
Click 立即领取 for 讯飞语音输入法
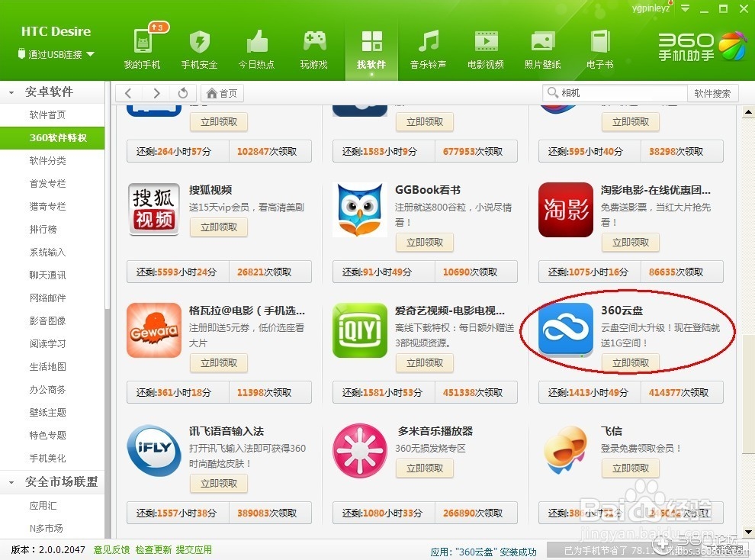219,484
